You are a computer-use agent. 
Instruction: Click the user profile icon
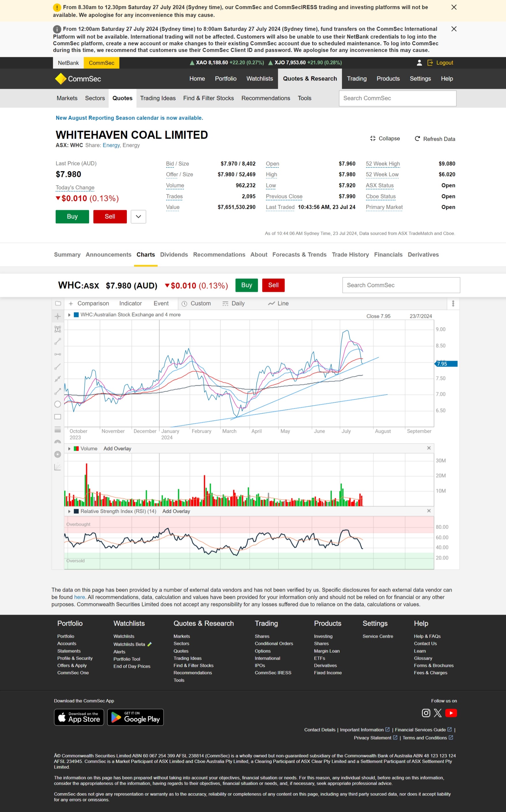point(419,63)
